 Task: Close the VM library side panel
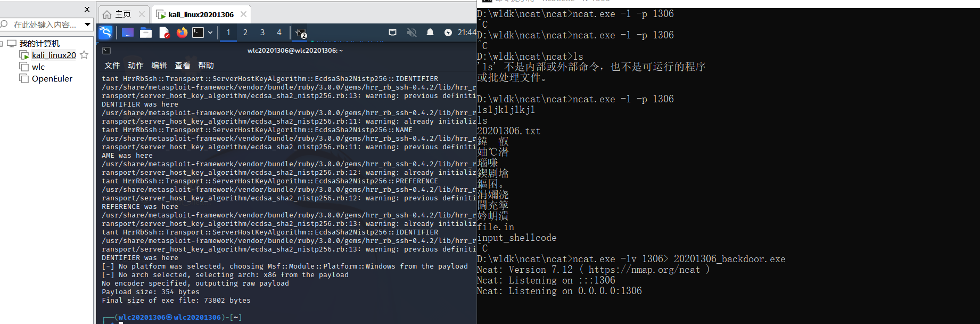[x=87, y=9]
